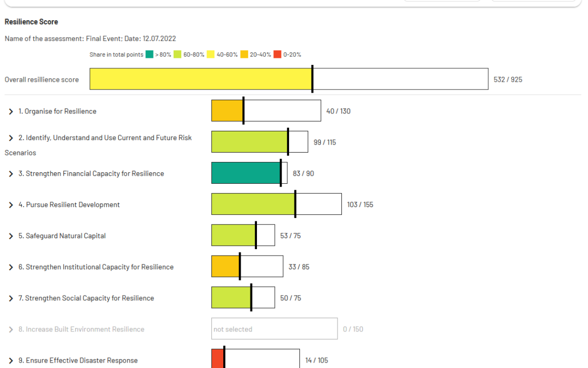Click the "not selected" field for section 8
Viewport: 588px width, 368px height.
274,329
